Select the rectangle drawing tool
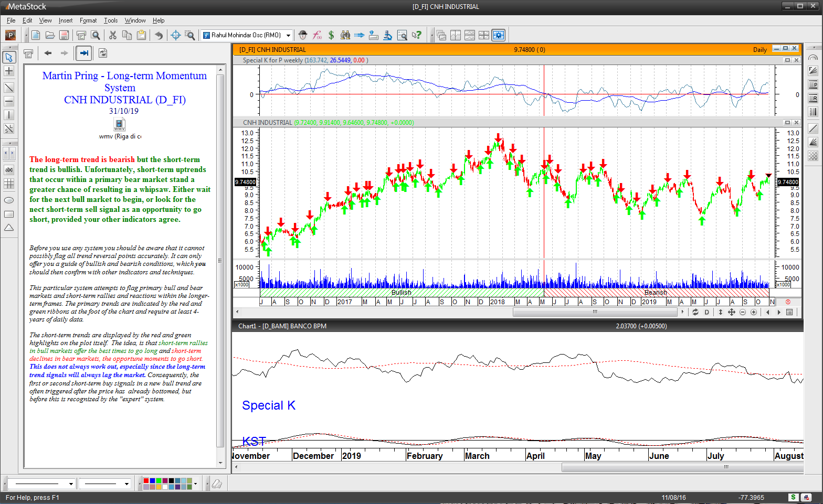This screenshot has height=504, width=823. (9, 214)
